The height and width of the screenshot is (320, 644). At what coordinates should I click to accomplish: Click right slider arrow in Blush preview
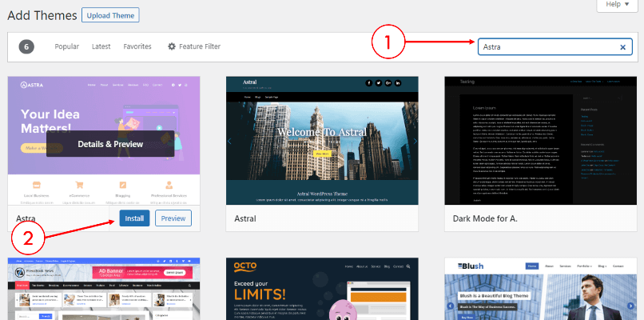(631, 306)
